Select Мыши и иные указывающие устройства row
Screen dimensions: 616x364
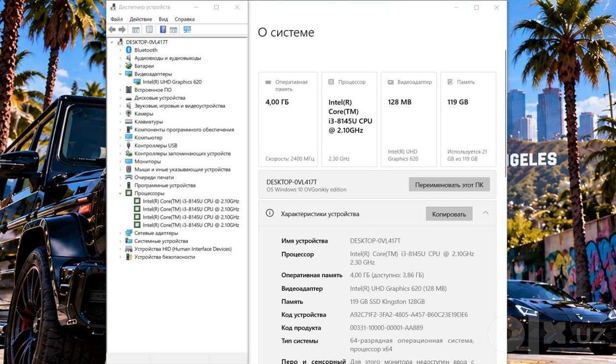[x=182, y=169]
